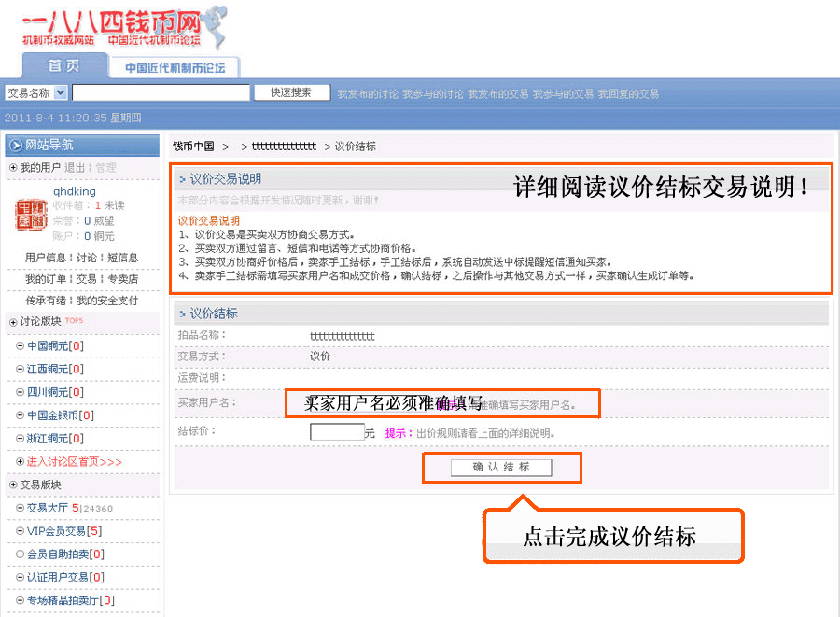Open 我发布的交易 link
Screen dimensions: 840x617
coord(497,94)
